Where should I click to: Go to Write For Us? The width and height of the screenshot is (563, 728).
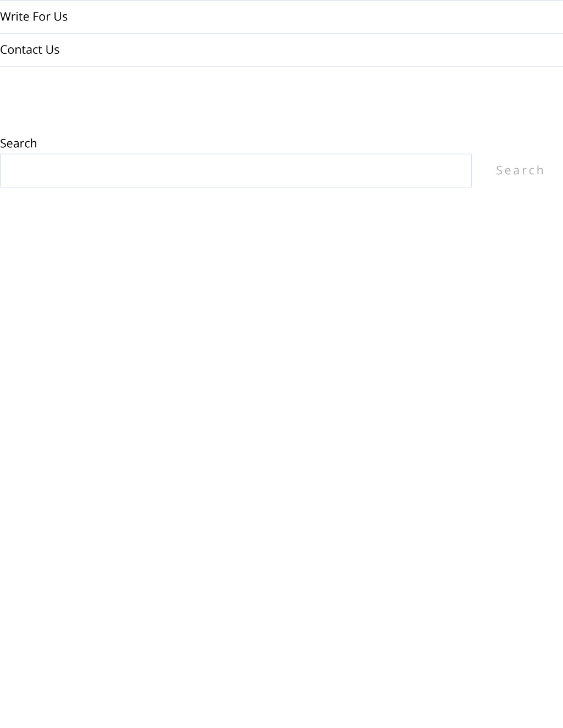[34, 17]
